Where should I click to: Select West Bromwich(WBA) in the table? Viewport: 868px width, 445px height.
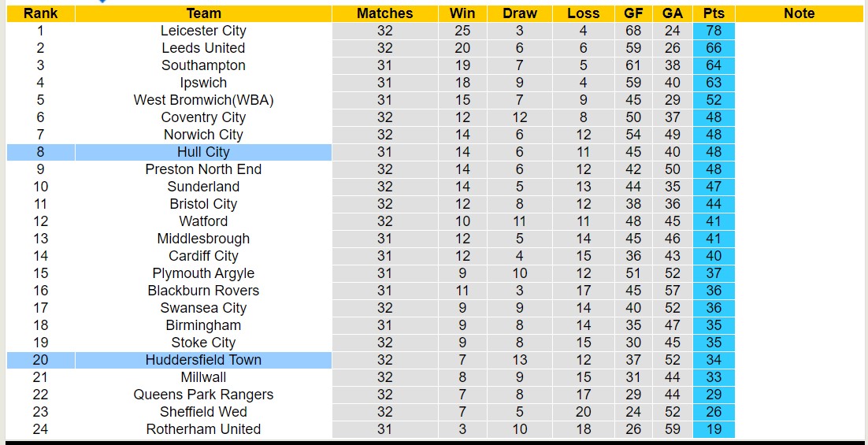pos(203,100)
